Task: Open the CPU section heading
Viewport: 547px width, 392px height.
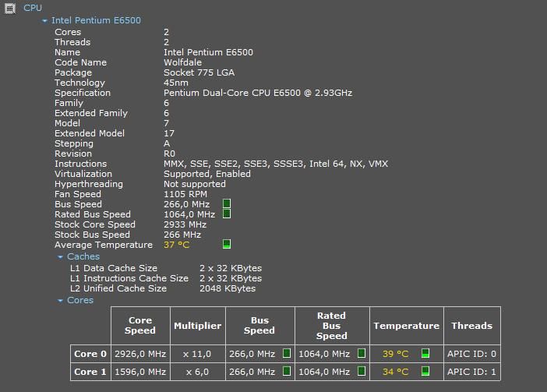Action: tap(33, 8)
